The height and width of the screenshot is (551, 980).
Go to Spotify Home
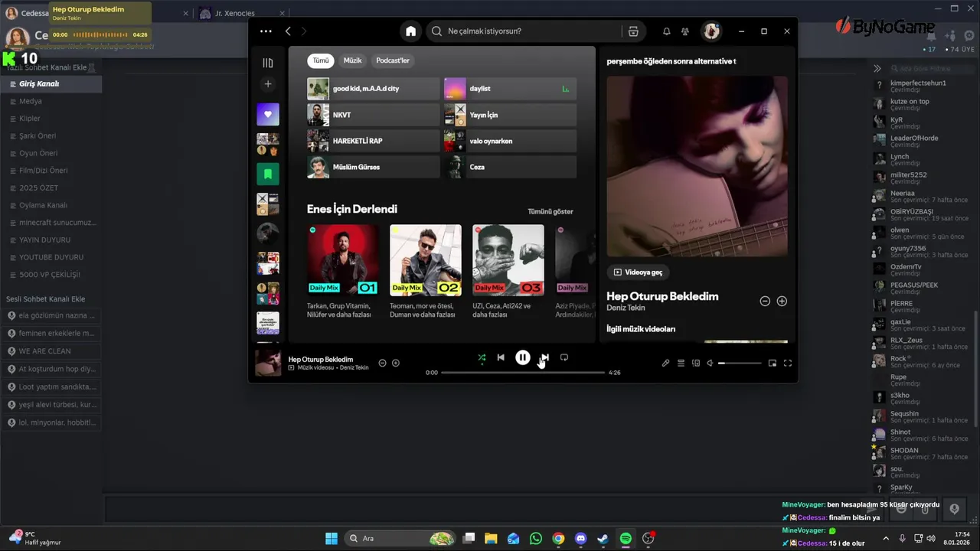pos(411,31)
